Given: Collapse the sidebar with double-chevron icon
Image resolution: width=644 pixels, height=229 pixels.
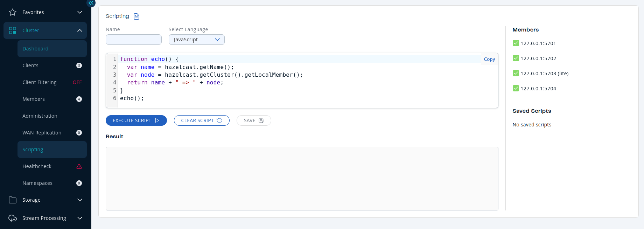Looking at the screenshot, I should click(91, 3).
